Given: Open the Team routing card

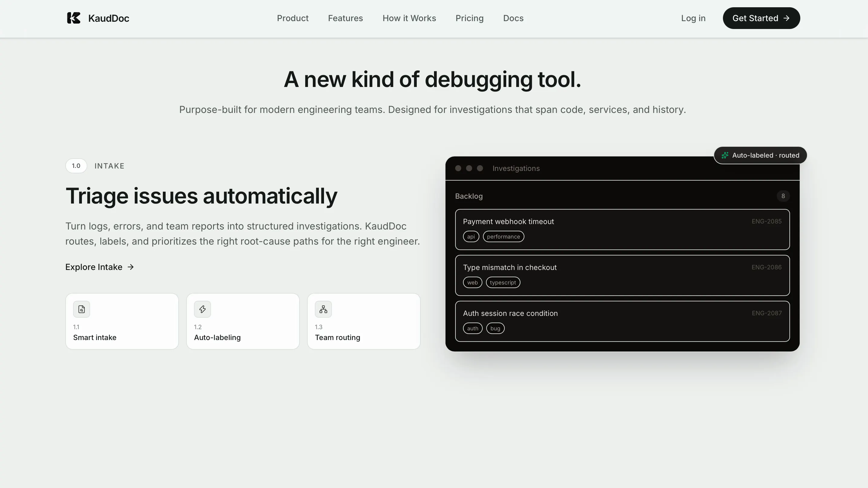Looking at the screenshot, I should [x=364, y=321].
